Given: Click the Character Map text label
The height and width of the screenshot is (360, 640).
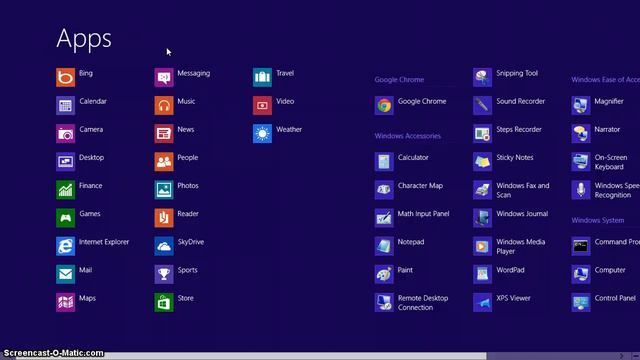Looking at the screenshot, I should point(420,186).
